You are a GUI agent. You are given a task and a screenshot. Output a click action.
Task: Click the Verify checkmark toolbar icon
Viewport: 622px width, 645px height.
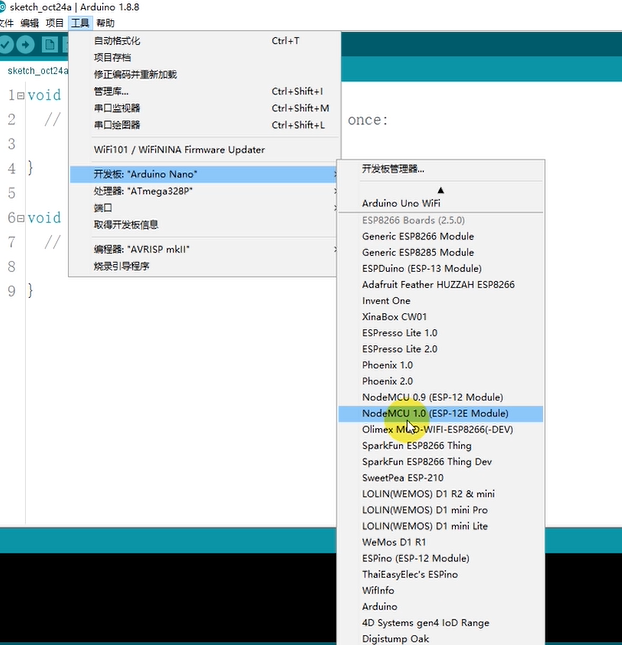(x=5, y=44)
